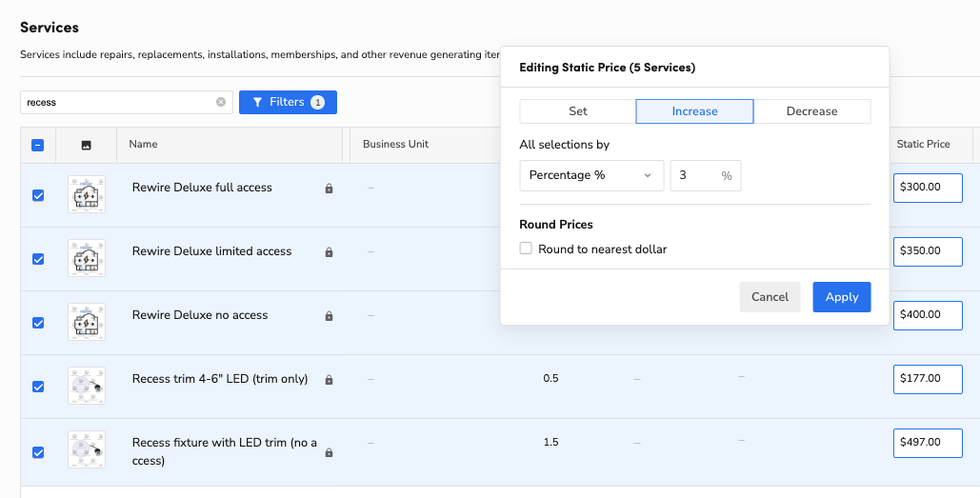The image size is (980, 498).
Task: Click lock icon beside Rewire Deluxe no access
Action: tap(329, 316)
